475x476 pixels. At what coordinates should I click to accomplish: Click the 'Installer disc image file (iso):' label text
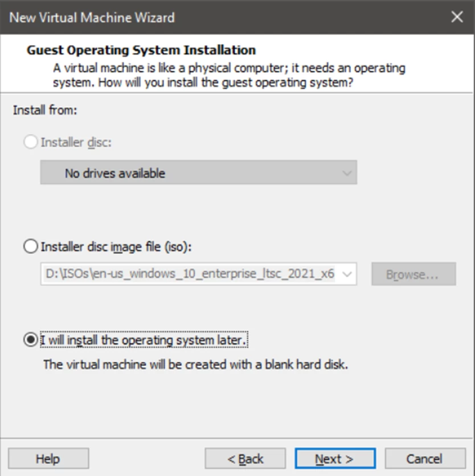[x=117, y=247]
